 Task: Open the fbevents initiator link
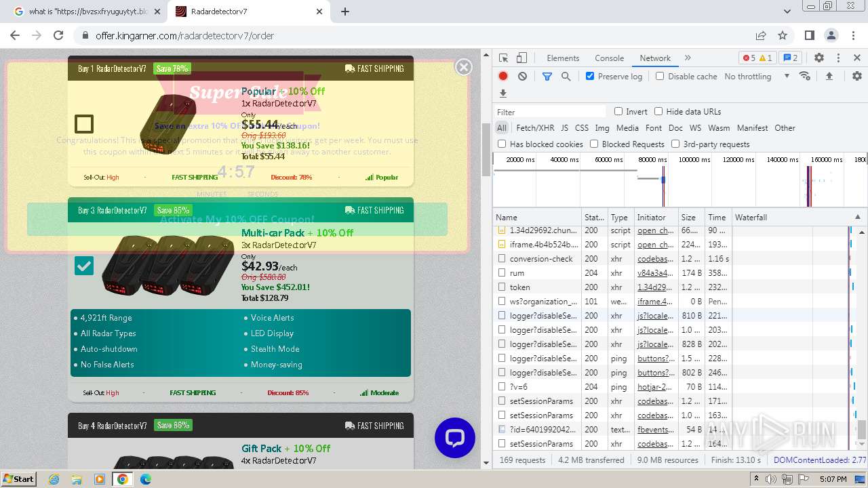[x=655, y=430]
